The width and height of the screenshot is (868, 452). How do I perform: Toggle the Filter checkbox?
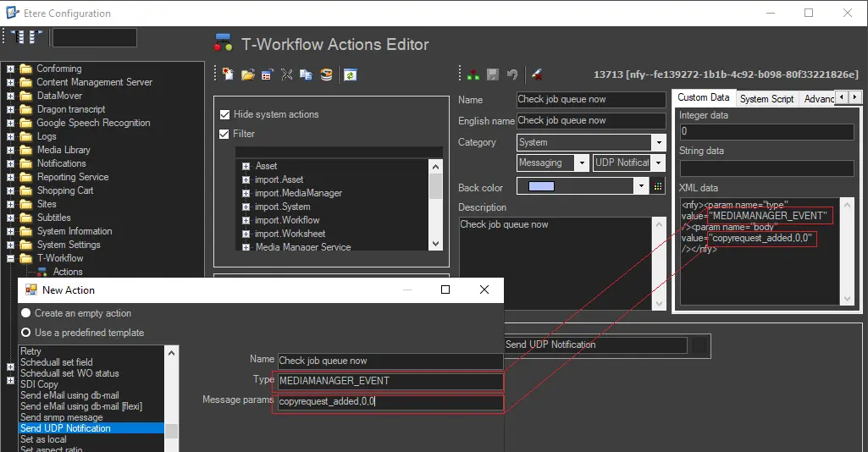225,134
